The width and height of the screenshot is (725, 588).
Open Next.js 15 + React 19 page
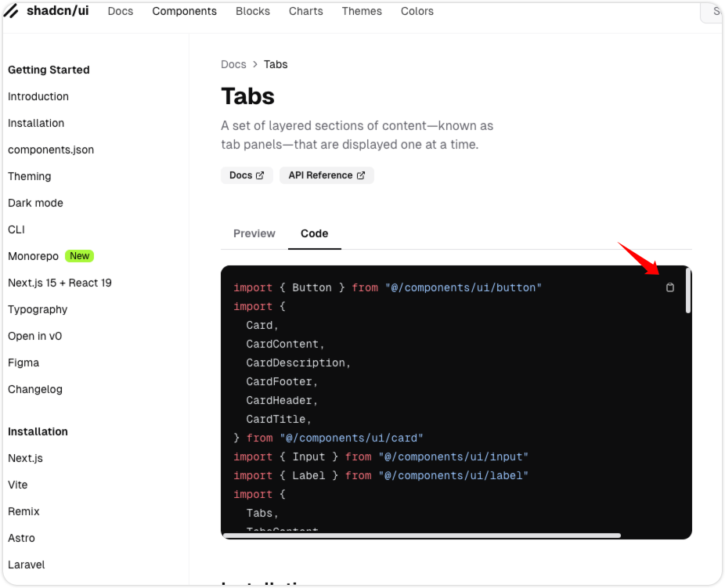(x=60, y=283)
